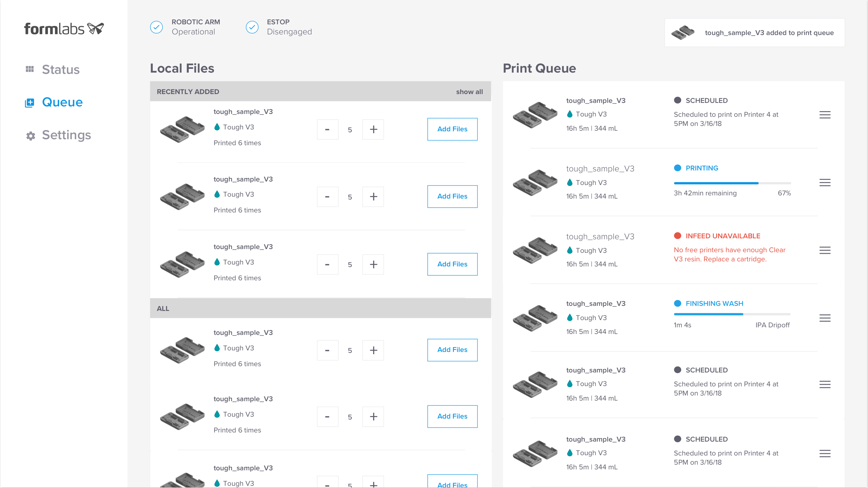The width and height of the screenshot is (868, 488).
Task: Open the drag handle menu for INFEED UNAVAILABLE job
Action: tap(824, 250)
